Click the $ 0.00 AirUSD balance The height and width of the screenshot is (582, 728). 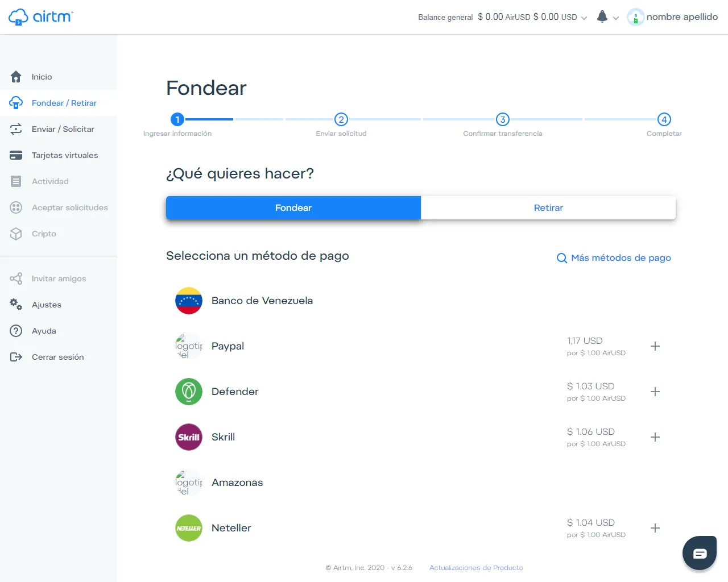tap(504, 17)
